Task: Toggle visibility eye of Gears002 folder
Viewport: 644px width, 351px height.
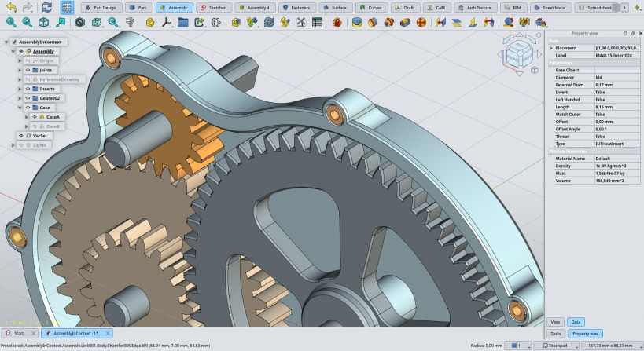Action: [x=28, y=98]
